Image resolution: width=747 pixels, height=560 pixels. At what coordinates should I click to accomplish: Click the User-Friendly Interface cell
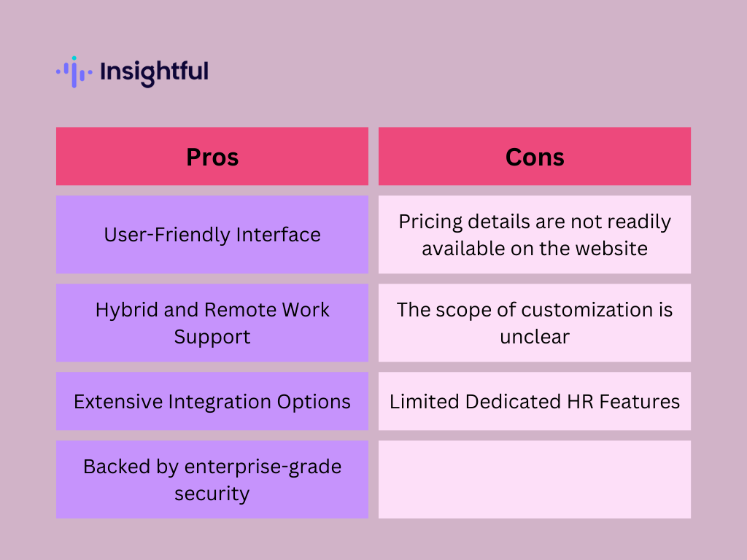point(212,235)
